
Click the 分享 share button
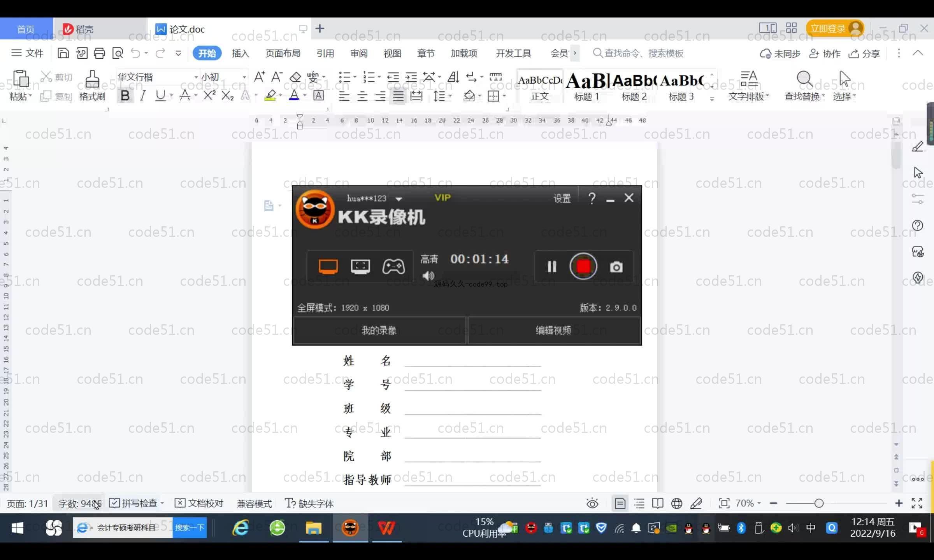pos(864,53)
